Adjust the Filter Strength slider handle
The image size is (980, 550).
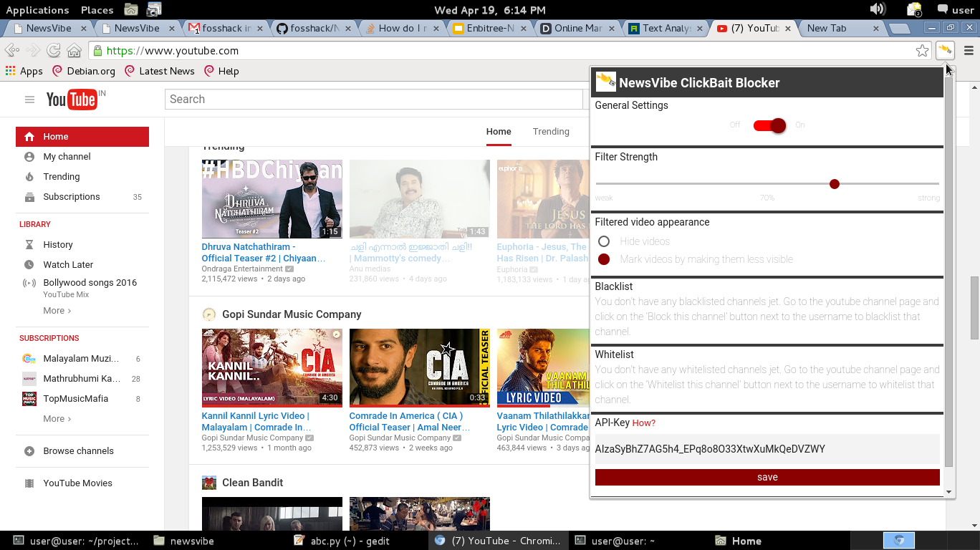[834, 184]
